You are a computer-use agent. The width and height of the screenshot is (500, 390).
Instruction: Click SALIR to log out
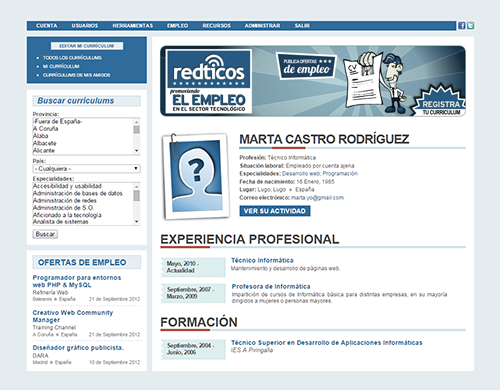point(302,26)
